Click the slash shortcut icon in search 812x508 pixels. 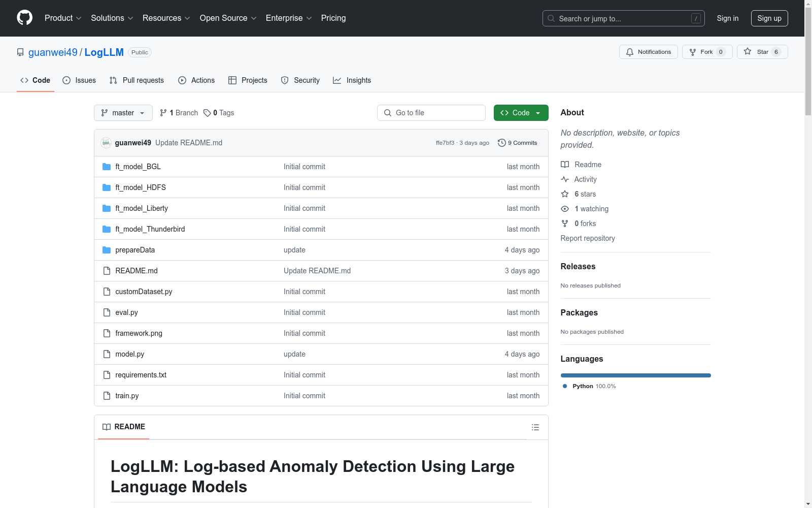pyautogui.click(x=696, y=18)
